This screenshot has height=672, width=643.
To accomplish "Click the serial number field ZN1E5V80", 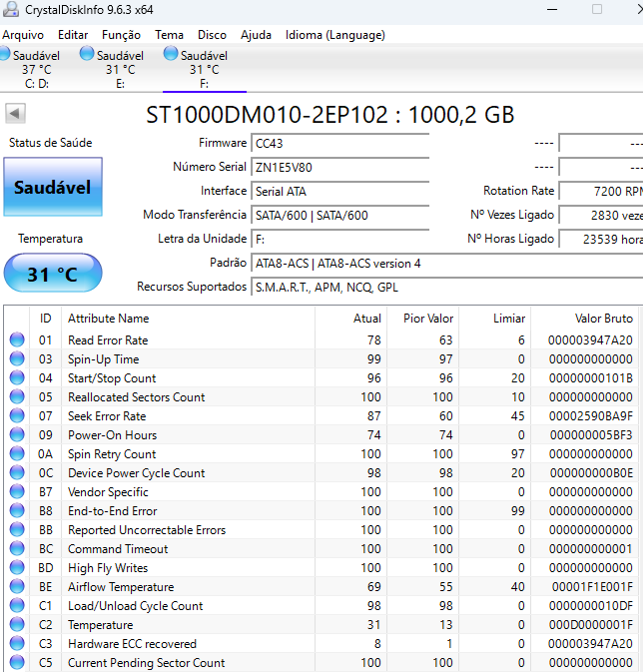I will (x=339, y=167).
